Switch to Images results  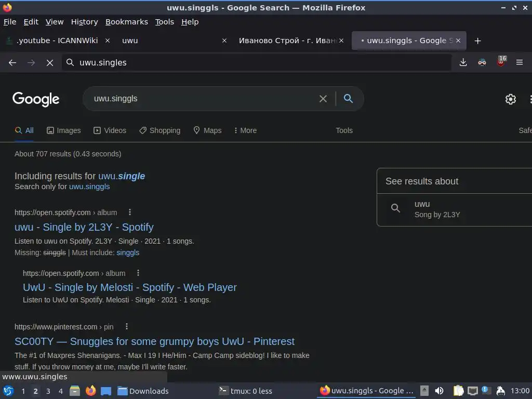click(64, 130)
